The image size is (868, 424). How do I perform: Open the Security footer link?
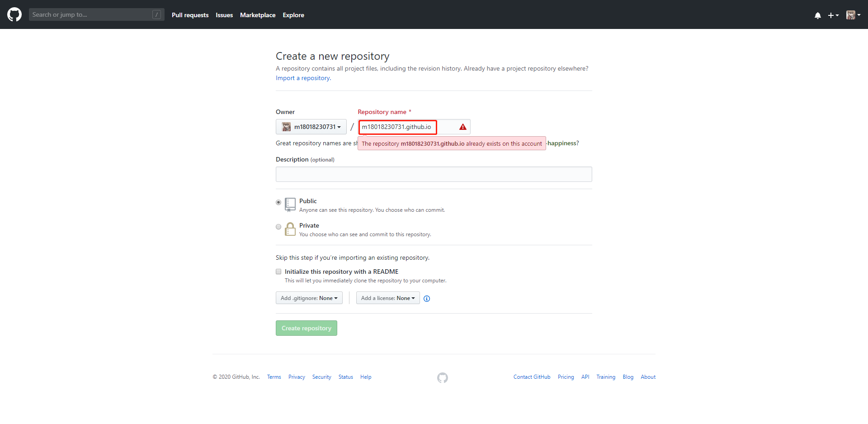[321, 377]
